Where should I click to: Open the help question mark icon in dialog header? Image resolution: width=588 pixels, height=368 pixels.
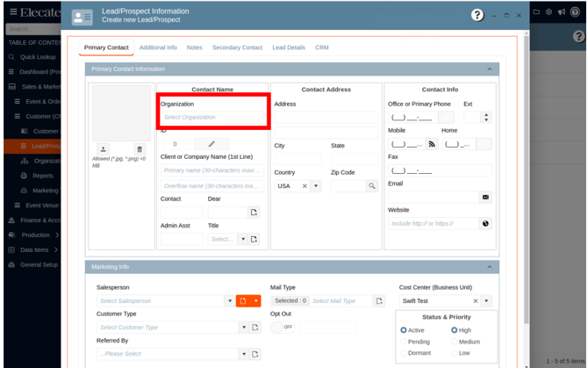coord(477,15)
